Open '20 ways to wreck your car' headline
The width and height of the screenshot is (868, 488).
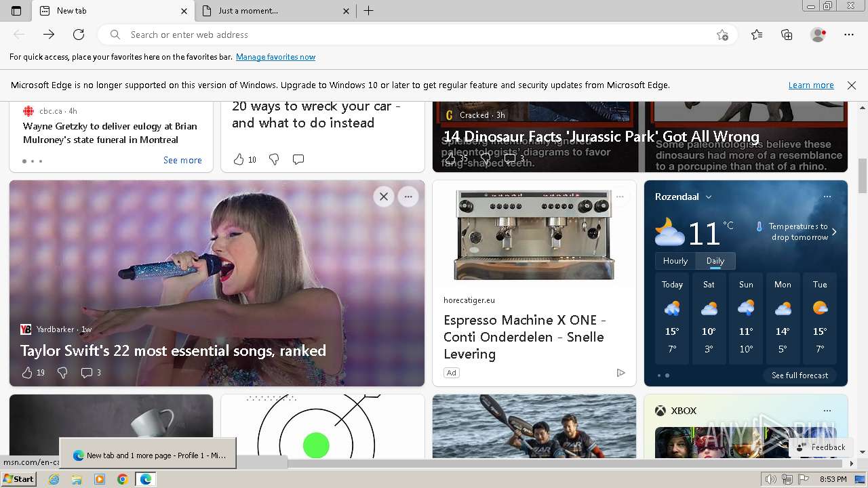(316, 115)
